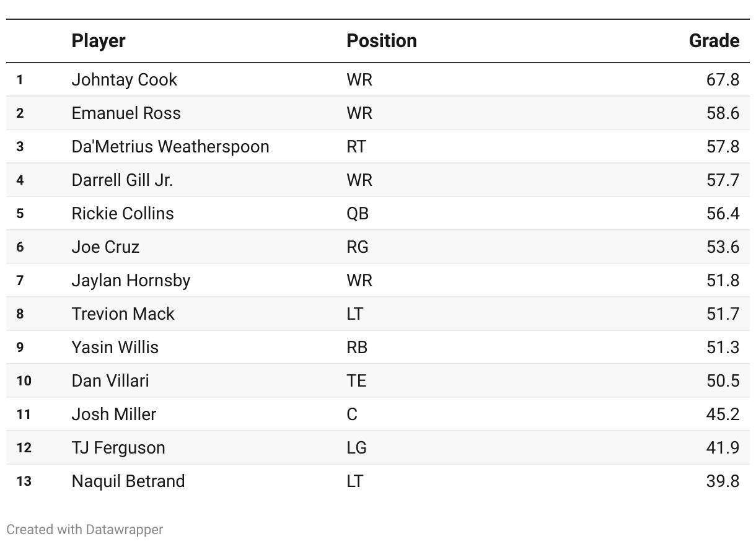Click the Darrell Gill Jr. row
Image resolution: width=756 pixels, height=544 pixels.
(x=122, y=180)
